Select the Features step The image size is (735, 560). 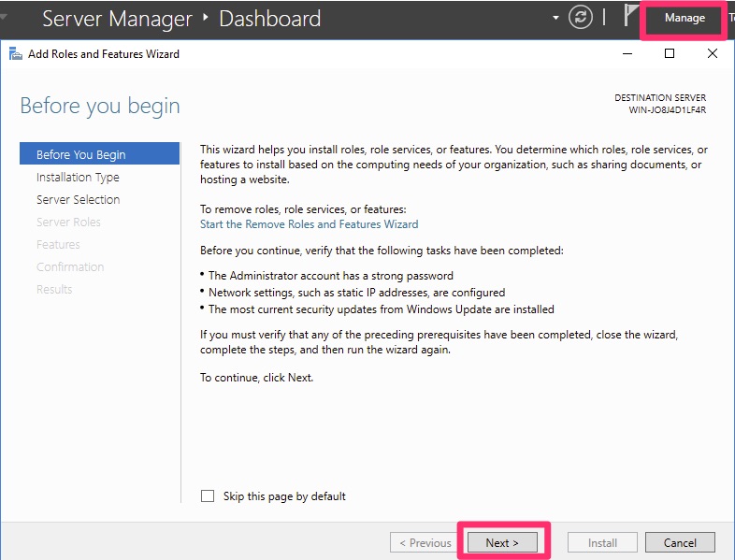(x=58, y=245)
